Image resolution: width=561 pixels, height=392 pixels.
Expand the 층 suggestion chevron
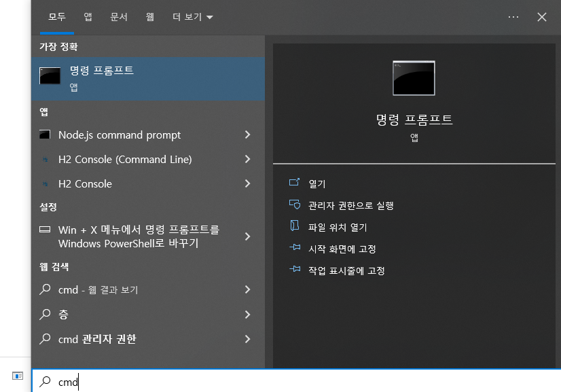247,315
